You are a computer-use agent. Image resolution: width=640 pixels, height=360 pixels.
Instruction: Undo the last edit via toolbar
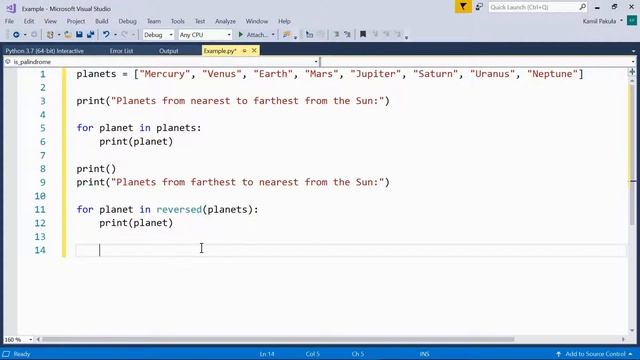pyautogui.click(x=106, y=35)
